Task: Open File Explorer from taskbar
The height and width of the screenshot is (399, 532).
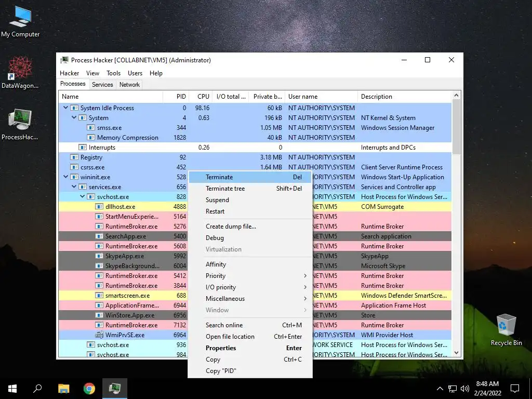Action: tap(63, 389)
